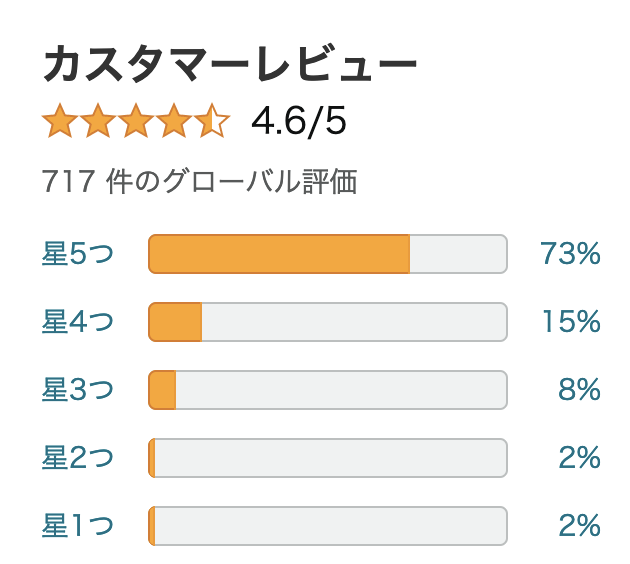Select the 2-star histogram bar
The image size is (630, 564).
point(328,458)
